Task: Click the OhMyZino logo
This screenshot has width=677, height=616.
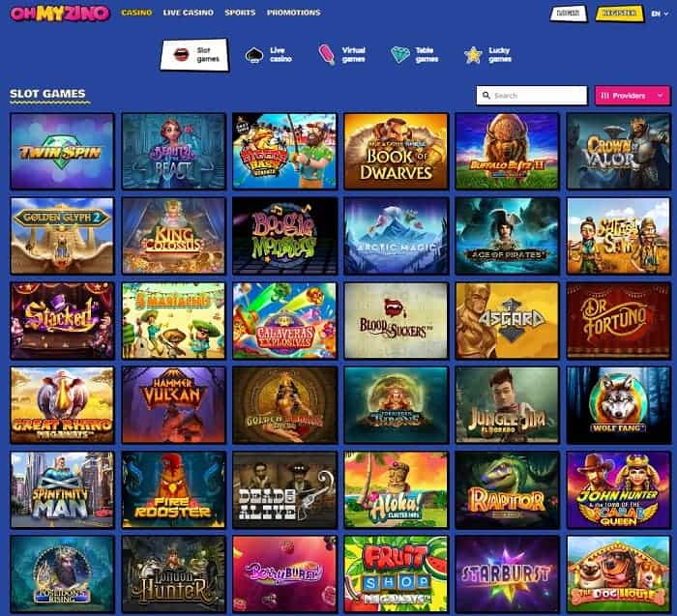Action: (60, 14)
